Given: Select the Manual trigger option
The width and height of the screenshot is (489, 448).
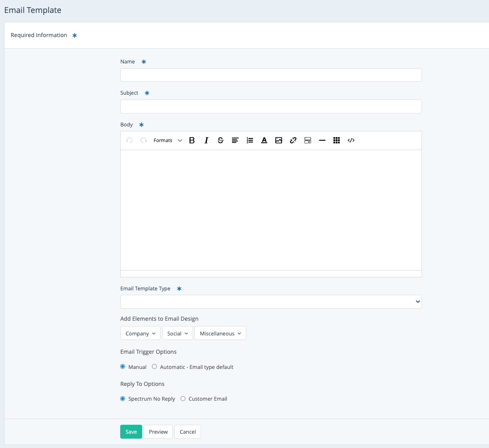Looking at the screenshot, I should click(123, 367).
